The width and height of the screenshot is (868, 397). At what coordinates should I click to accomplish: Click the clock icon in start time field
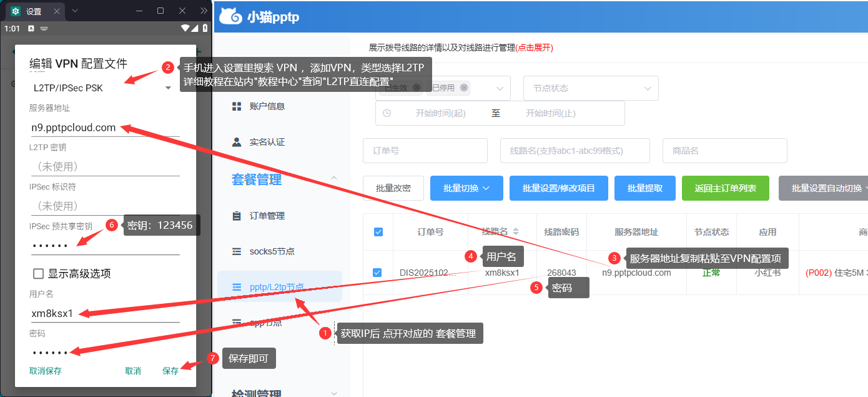click(x=387, y=113)
